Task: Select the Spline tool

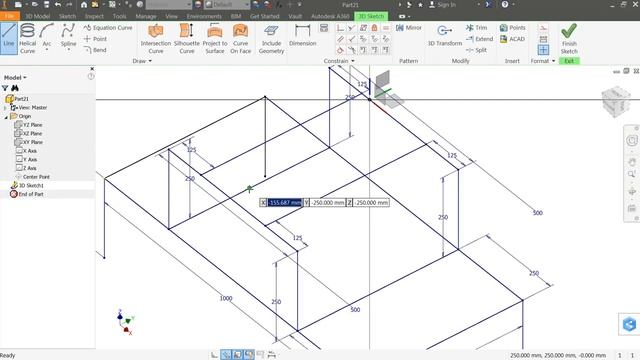Action: tap(68, 37)
